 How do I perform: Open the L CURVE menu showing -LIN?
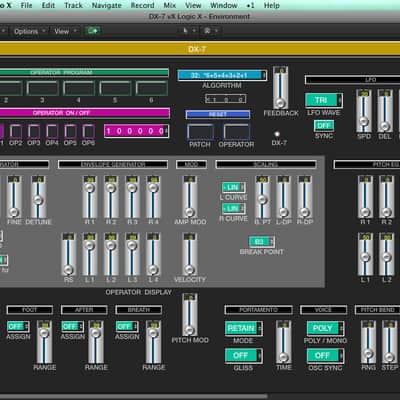point(233,188)
